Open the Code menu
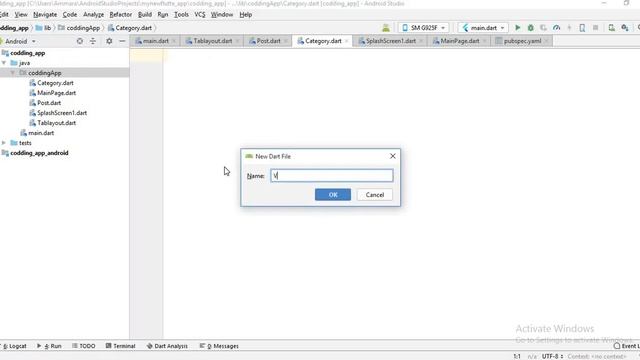Image resolution: width=640 pixels, height=360 pixels. 69,15
